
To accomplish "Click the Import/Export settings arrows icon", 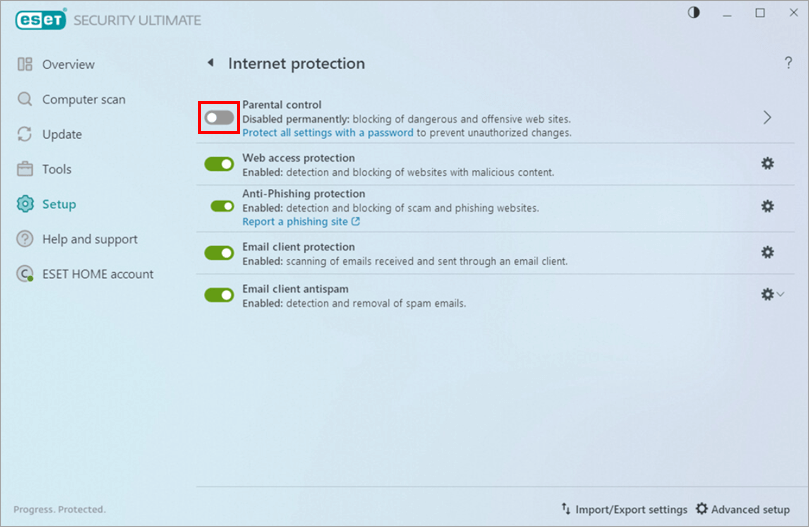I will (x=566, y=509).
